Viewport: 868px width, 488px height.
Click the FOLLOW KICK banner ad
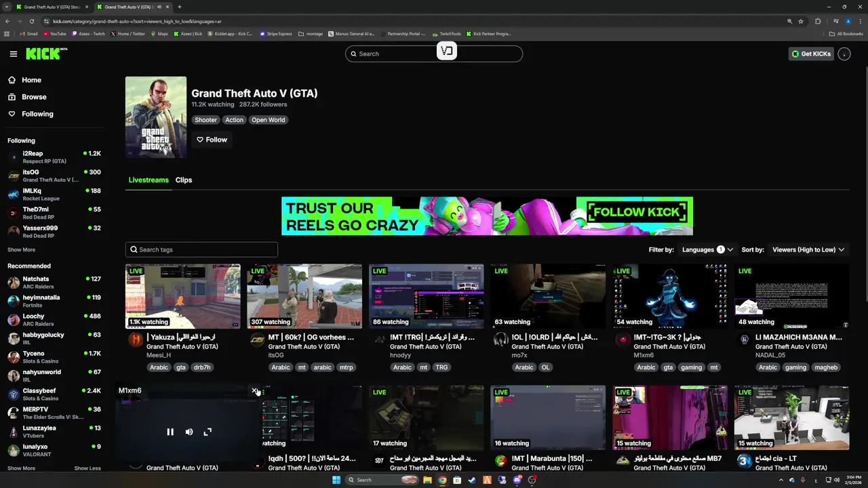pyautogui.click(x=487, y=216)
